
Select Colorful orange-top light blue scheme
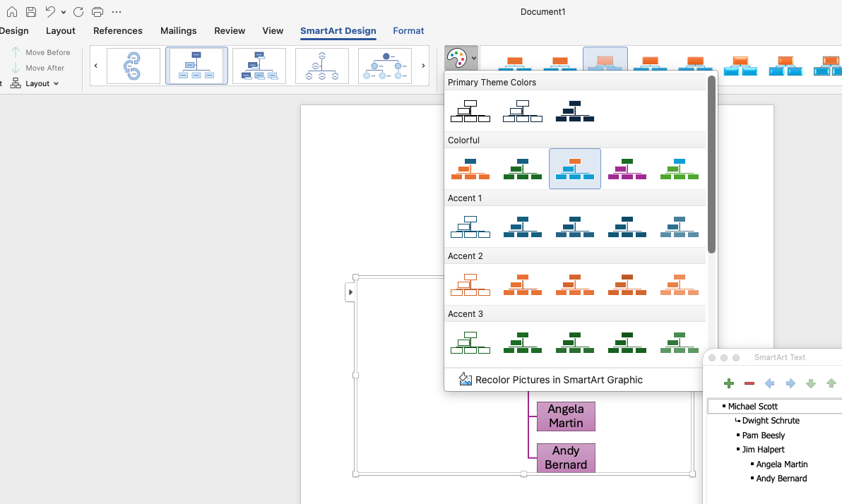coord(575,169)
